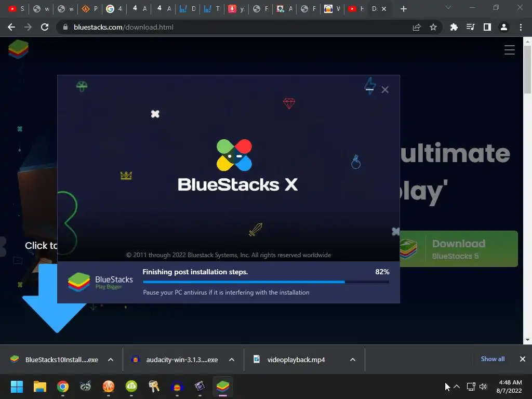The image size is (532, 399).
Task: Close the Chrome downloads bar
Action: (x=523, y=359)
